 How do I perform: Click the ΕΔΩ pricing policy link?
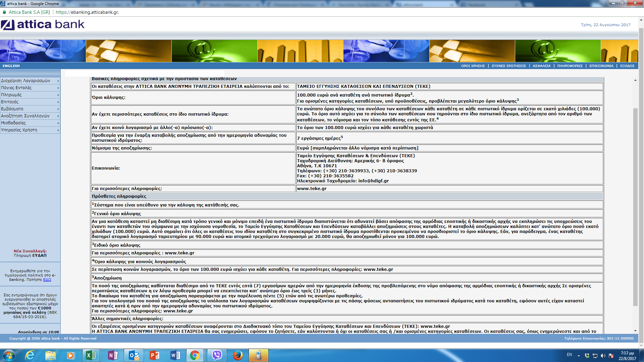pos(47,280)
